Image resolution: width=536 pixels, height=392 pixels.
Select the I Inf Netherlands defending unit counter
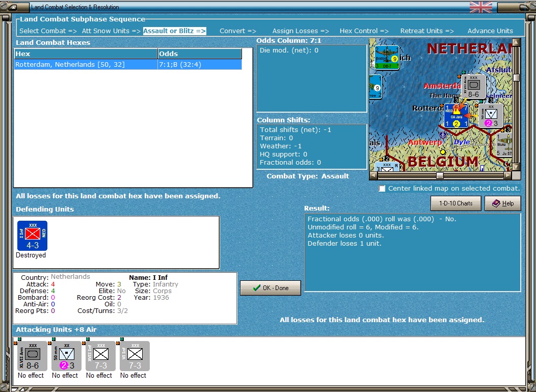(x=33, y=236)
